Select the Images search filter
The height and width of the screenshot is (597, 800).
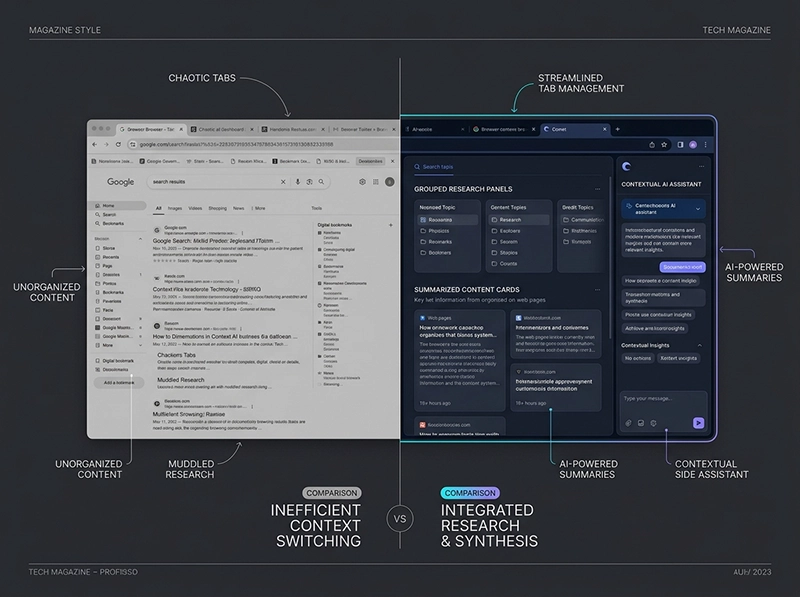(175, 208)
